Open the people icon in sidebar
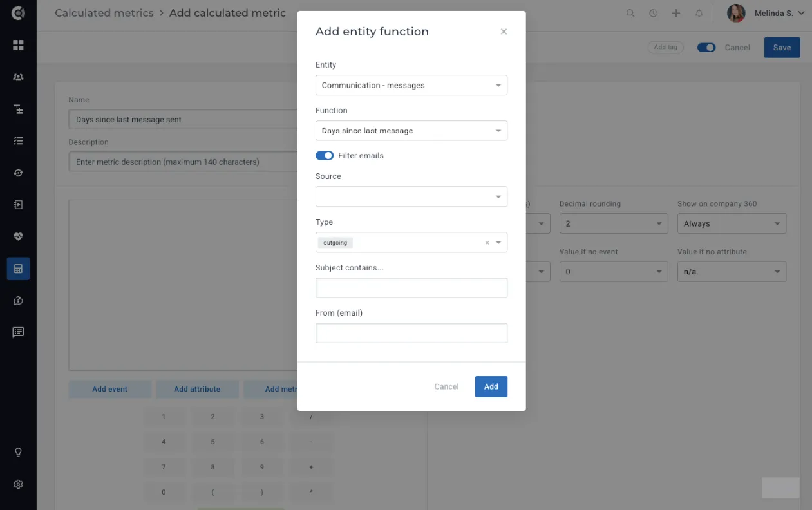Image resolution: width=812 pixels, height=510 pixels. point(18,77)
